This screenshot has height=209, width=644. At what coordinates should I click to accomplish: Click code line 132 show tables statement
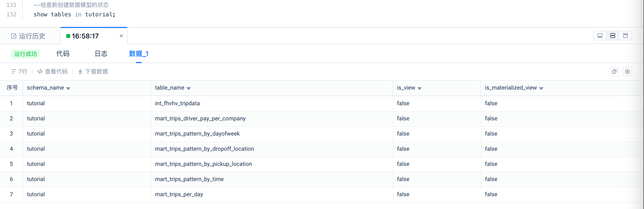coord(74,14)
